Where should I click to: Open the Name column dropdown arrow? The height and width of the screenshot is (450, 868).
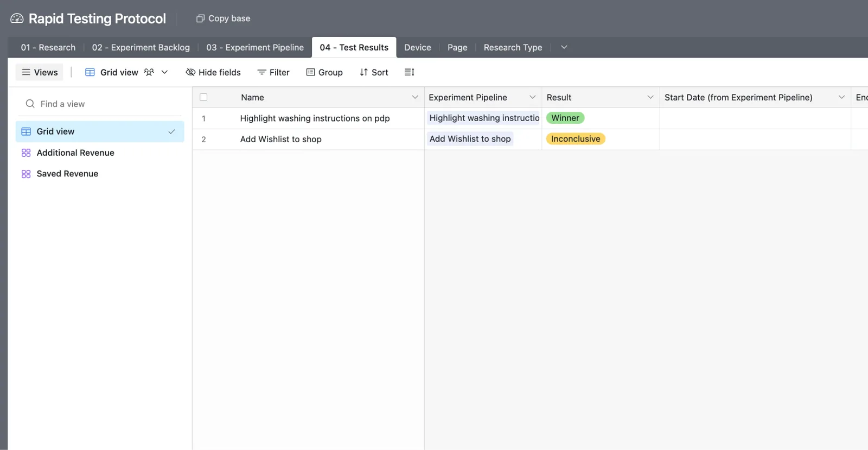[x=415, y=97]
